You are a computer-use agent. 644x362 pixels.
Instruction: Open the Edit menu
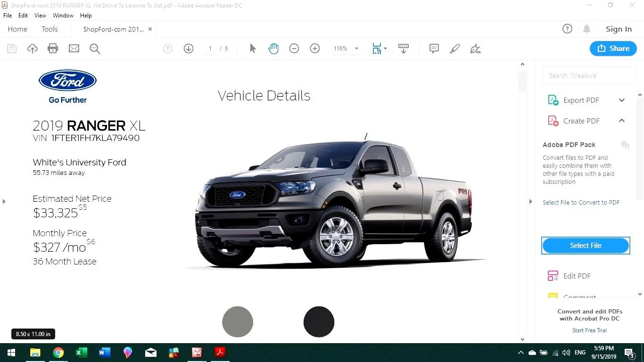click(x=23, y=16)
